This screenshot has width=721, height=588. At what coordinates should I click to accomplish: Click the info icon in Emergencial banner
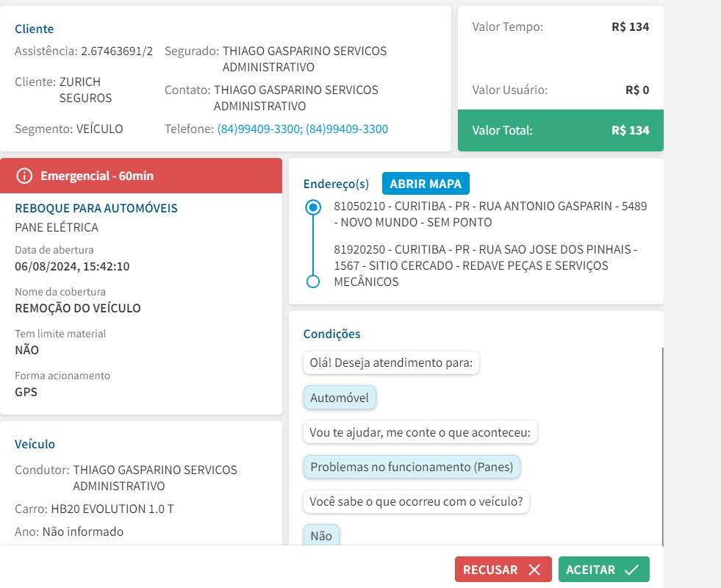tap(25, 176)
